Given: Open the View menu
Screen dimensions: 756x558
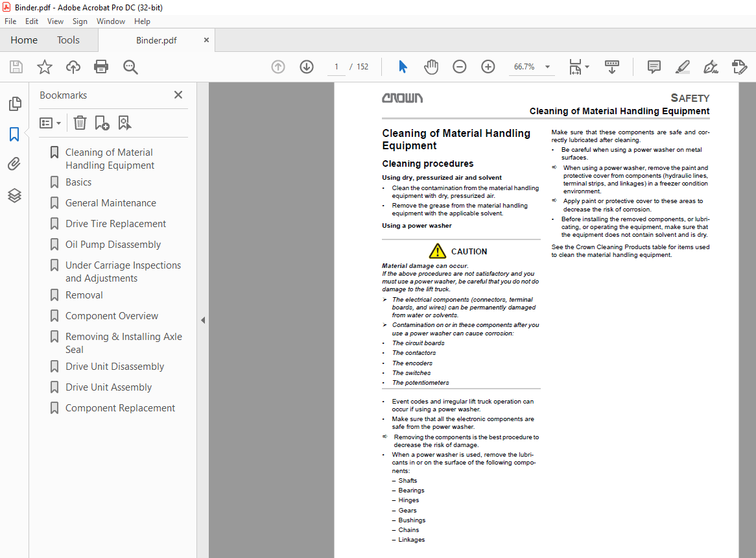Looking at the screenshot, I should tap(55, 21).
